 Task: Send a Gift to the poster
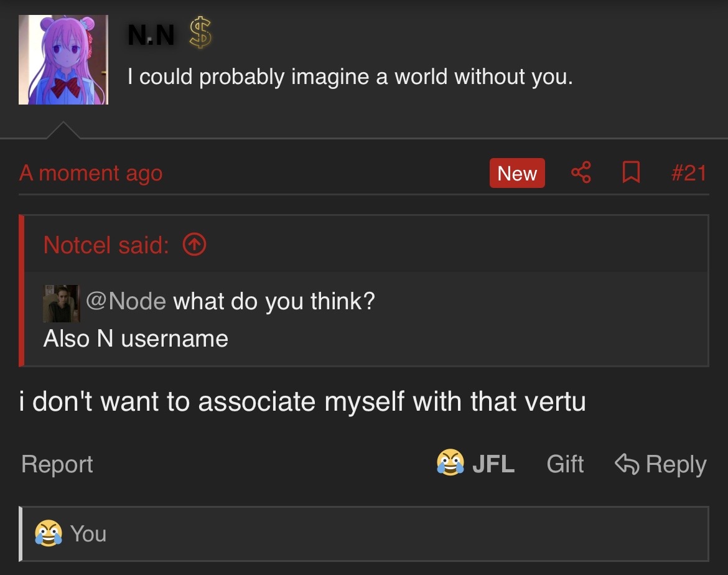click(565, 464)
